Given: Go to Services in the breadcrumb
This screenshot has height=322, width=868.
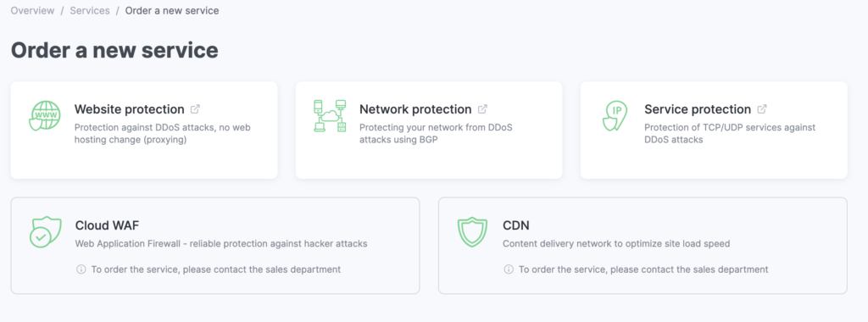Looking at the screenshot, I should 90,10.
